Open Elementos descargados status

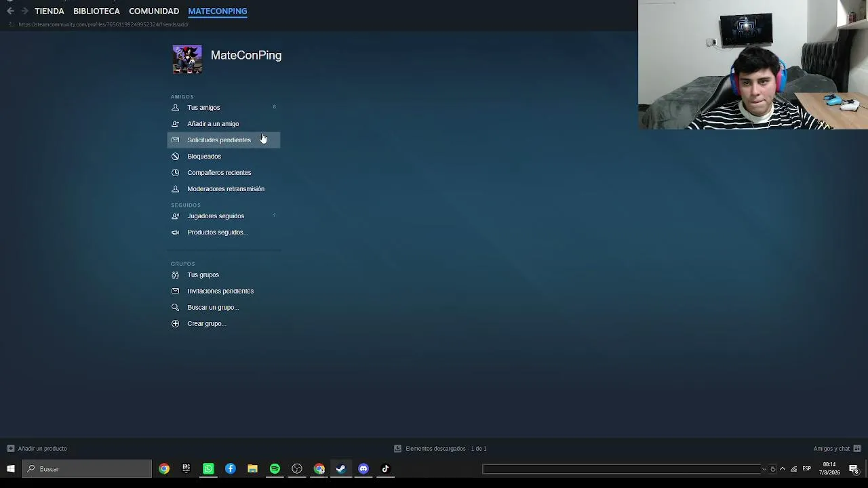pyautogui.click(x=446, y=449)
